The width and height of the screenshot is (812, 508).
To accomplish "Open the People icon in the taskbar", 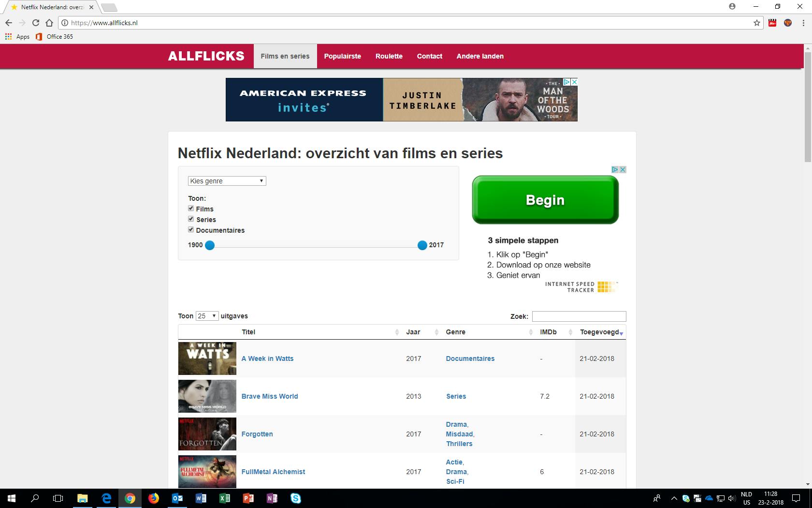I will [657, 498].
